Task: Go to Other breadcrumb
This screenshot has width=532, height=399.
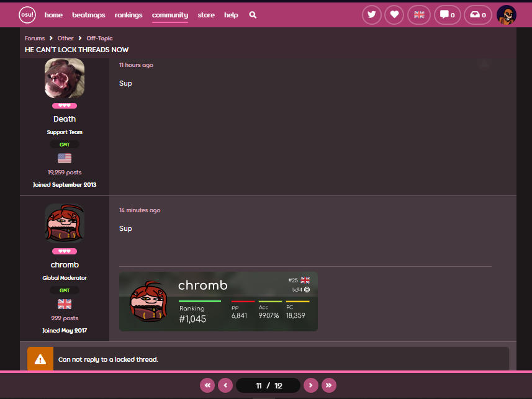Action: (65, 38)
